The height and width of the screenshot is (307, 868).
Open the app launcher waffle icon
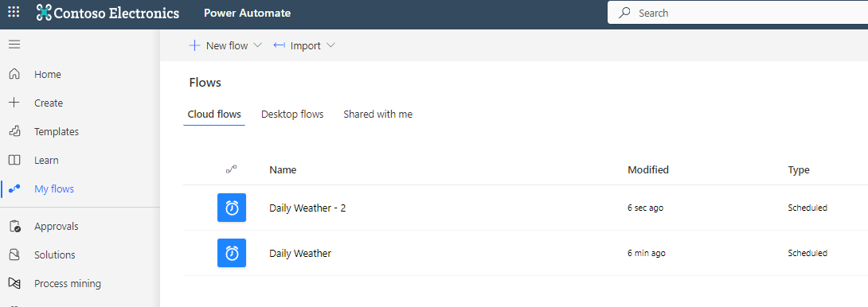tap(14, 12)
